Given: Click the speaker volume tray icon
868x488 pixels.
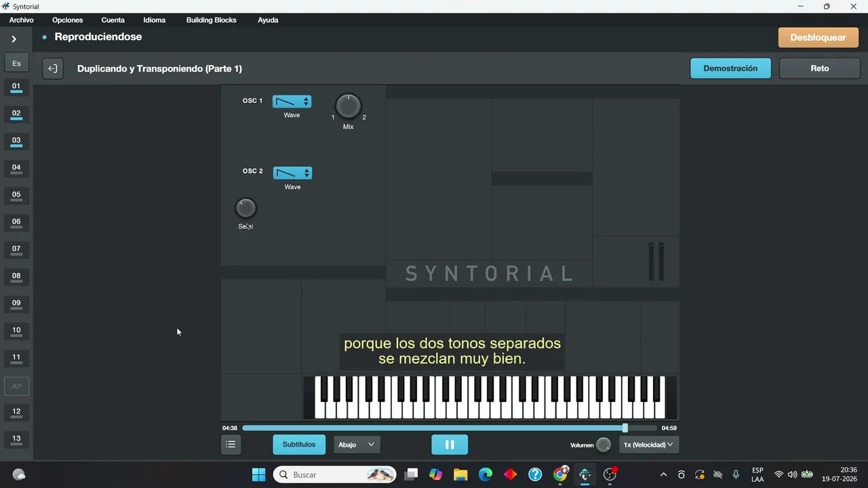Looking at the screenshot, I should point(792,474).
